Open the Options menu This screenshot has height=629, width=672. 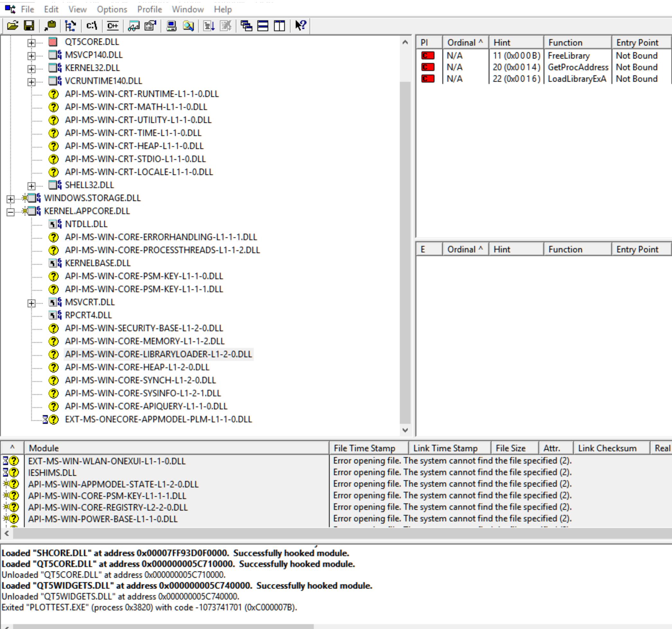coord(112,9)
